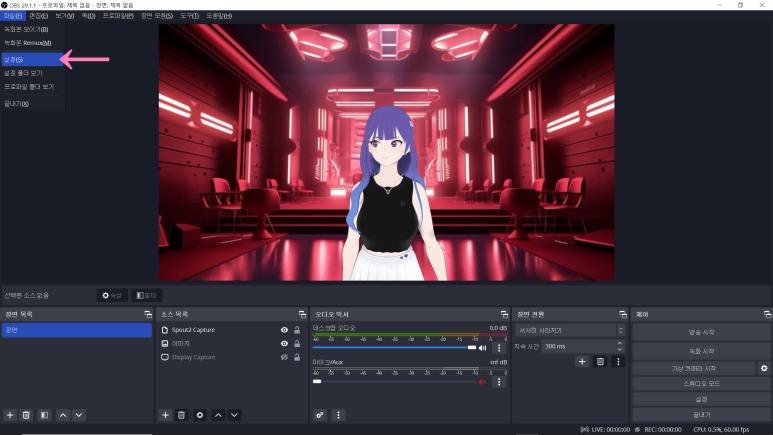The image size is (773, 435).
Task: Choose 프로파일 폴더 보기 menu entry
Action: (x=32, y=87)
